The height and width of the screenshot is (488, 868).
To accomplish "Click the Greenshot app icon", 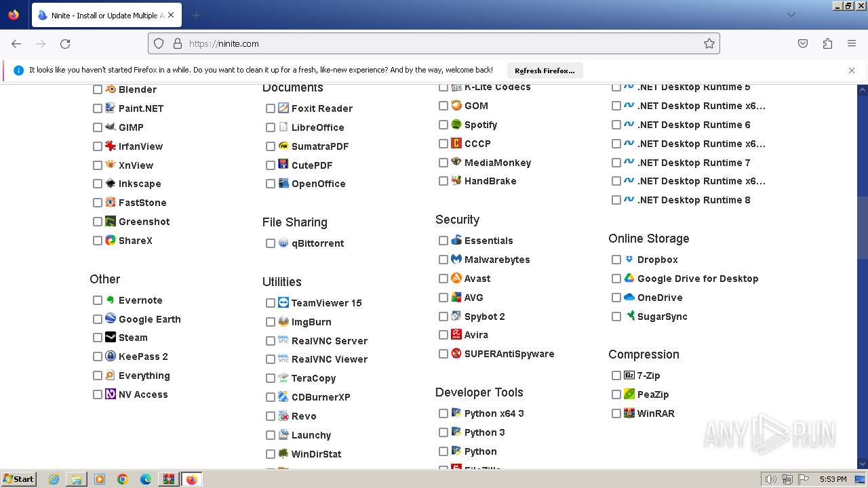I will [111, 222].
